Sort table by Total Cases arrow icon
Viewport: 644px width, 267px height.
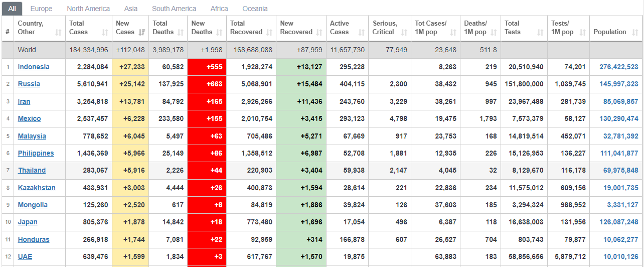pyautogui.click(x=105, y=32)
